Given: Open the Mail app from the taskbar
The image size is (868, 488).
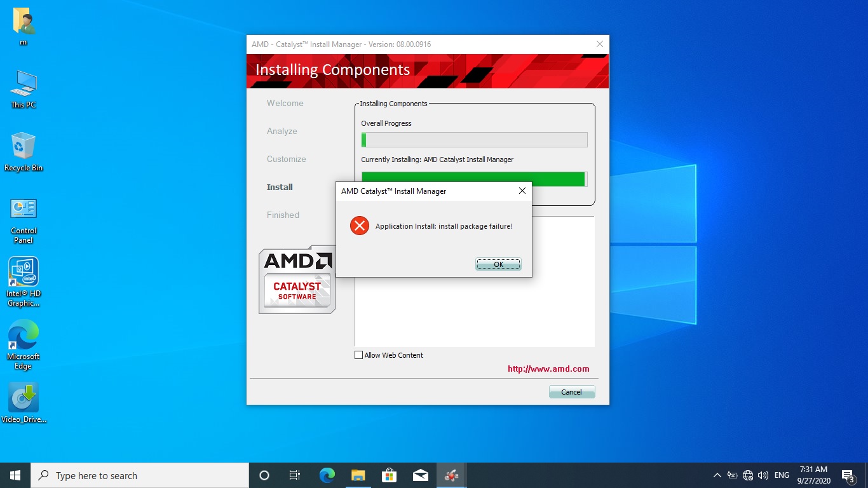Looking at the screenshot, I should click(x=420, y=475).
